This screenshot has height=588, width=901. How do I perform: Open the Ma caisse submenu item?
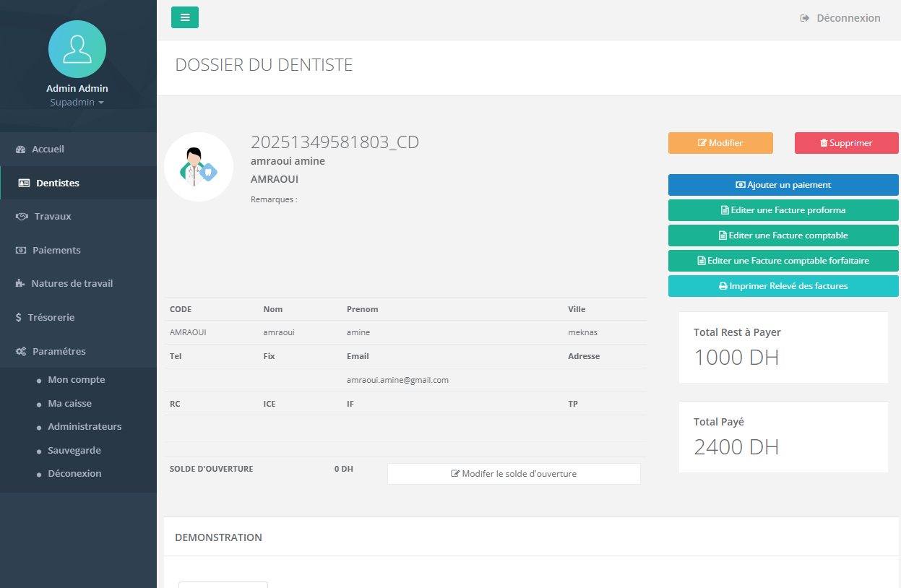pos(69,403)
